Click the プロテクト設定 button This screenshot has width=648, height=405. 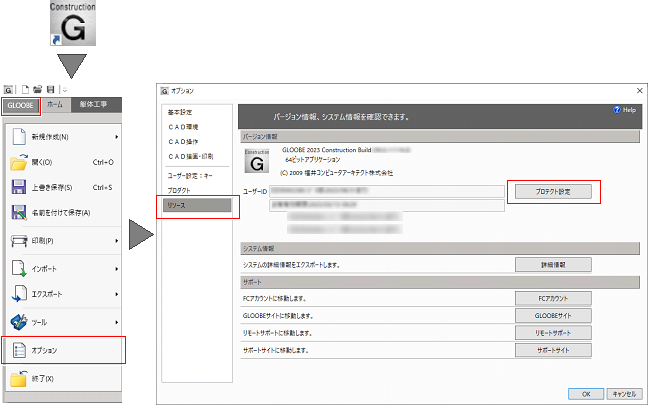point(553,192)
